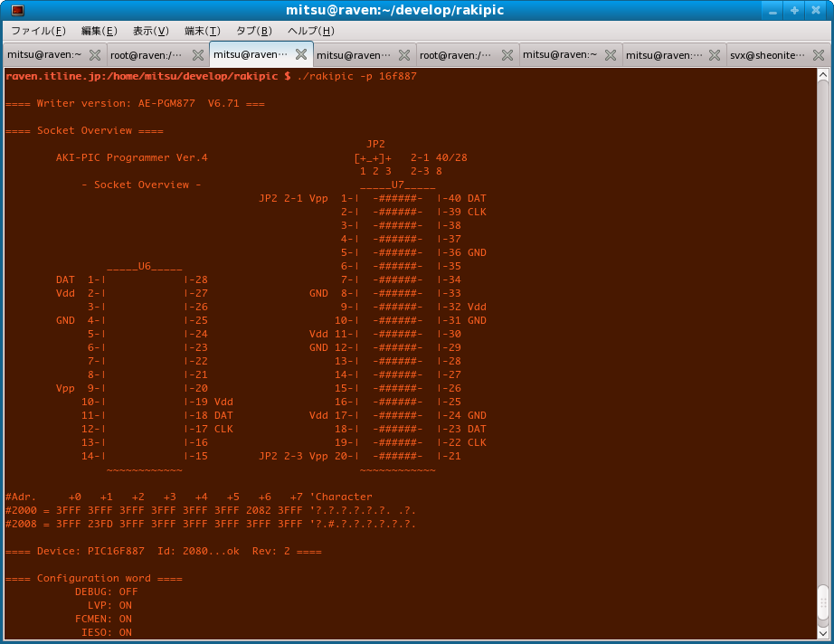Switch to the svx@sheonite tab
Image resolution: width=834 pixels, height=644 pixels.
[767, 55]
